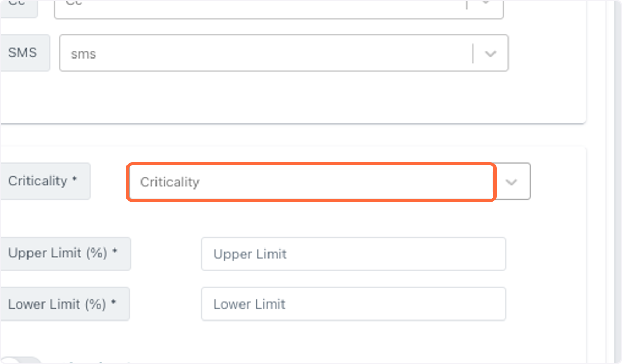Focus the Lower Limit input box
The image size is (622, 364).
tap(354, 304)
